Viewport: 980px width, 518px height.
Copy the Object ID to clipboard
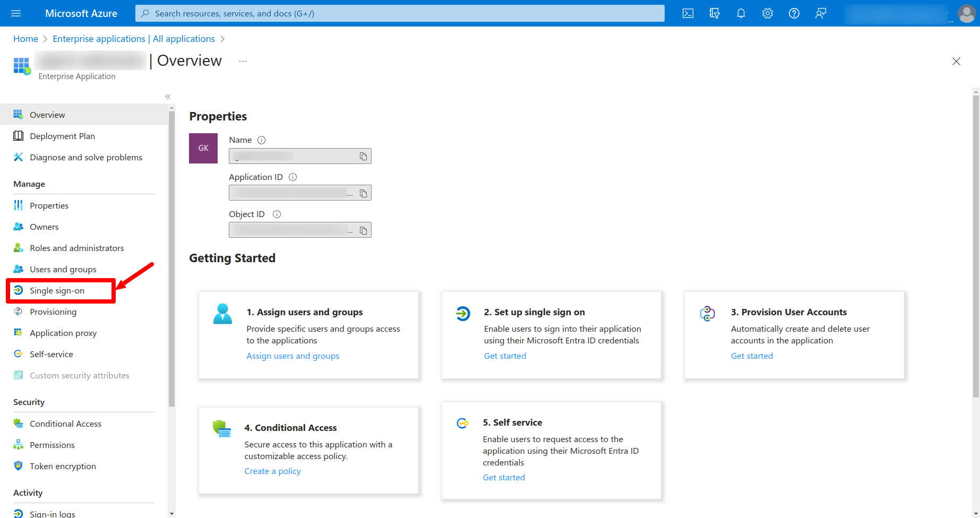click(363, 230)
